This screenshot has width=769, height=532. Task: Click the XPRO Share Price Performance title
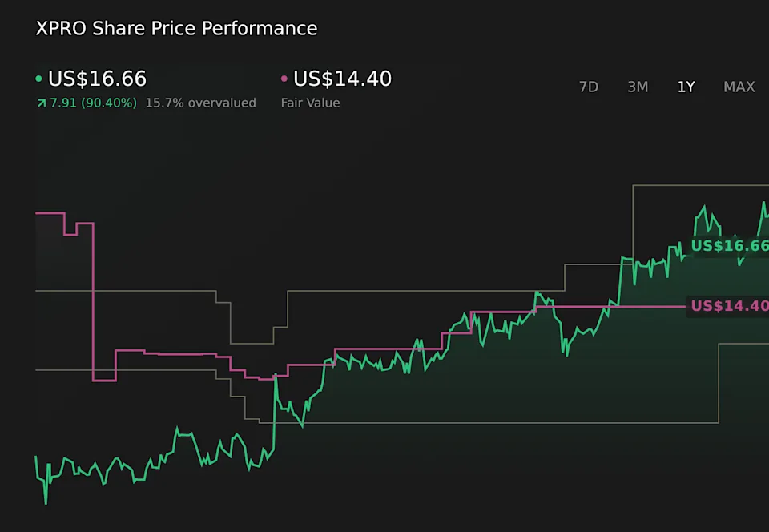pyautogui.click(x=176, y=29)
